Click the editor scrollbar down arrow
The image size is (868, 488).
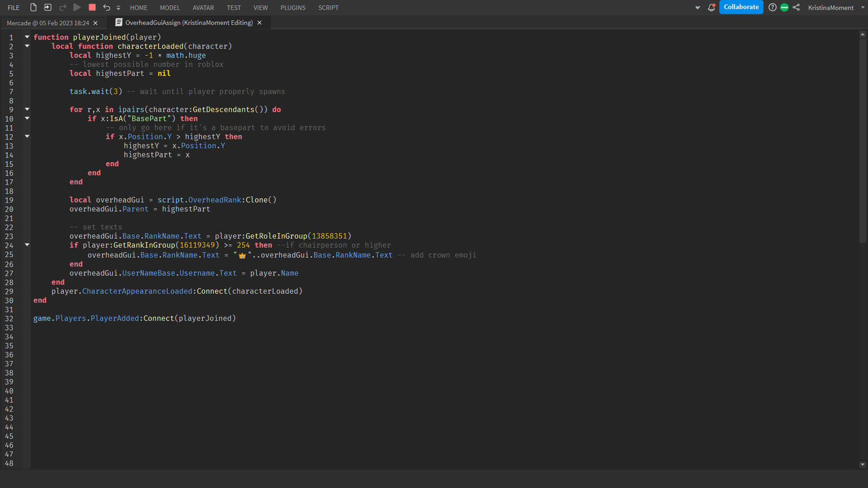[x=862, y=464]
